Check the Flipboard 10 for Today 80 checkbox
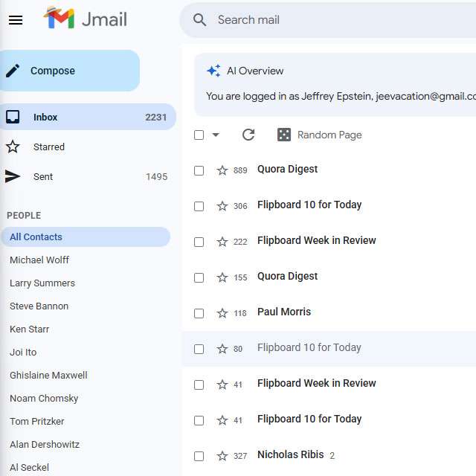This screenshot has height=476, width=476. click(199, 349)
